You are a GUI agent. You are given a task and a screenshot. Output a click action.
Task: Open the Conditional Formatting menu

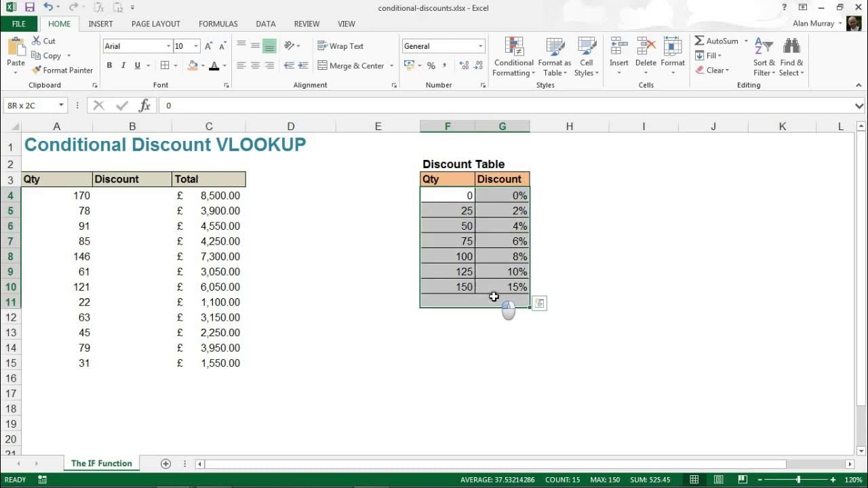click(x=513, y=58)
